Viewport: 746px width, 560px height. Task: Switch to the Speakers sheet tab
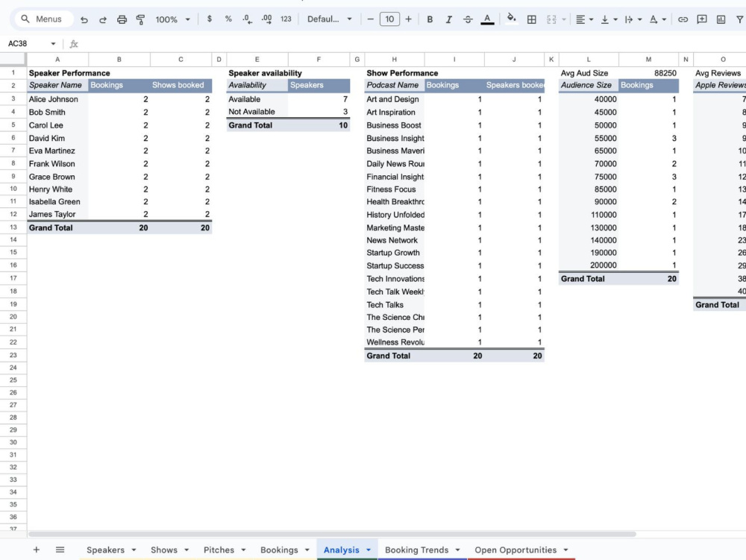pos(106,550)
